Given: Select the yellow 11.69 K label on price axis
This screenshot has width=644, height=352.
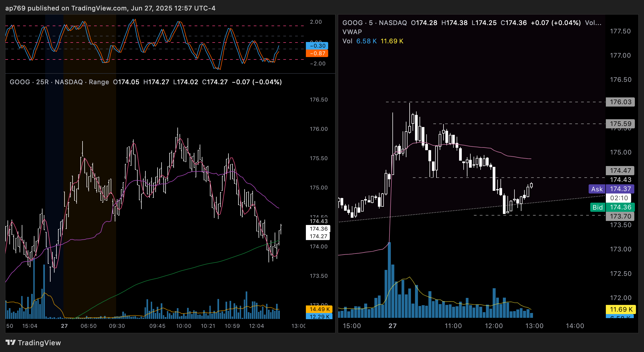Looking at the screenshot, I should tap(621, 309).
